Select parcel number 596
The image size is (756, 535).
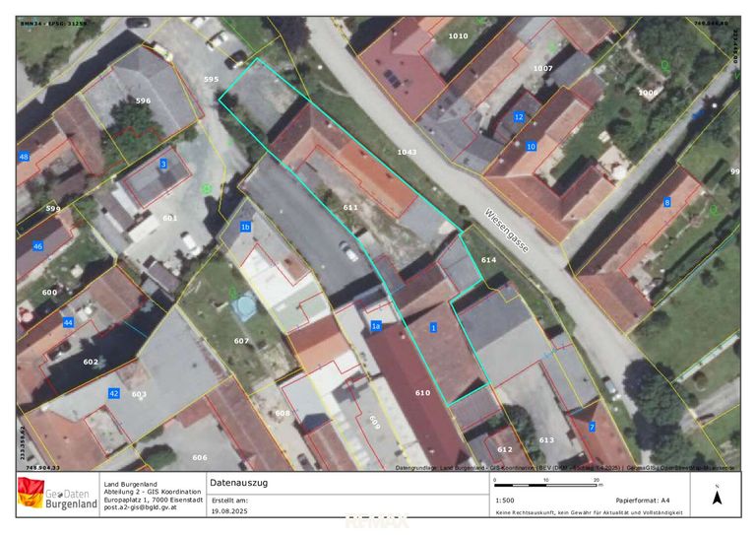coord(143,100)
